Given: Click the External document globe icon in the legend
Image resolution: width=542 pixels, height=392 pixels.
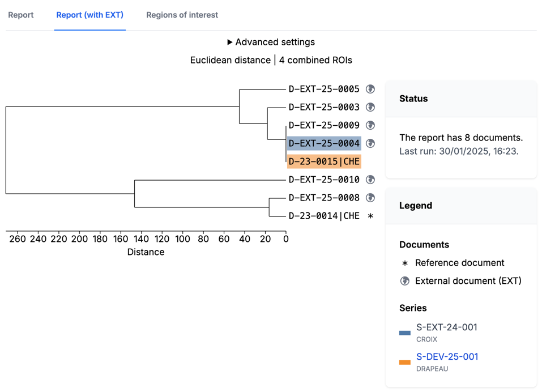Looking at the screenshot, I should point(404,281).
